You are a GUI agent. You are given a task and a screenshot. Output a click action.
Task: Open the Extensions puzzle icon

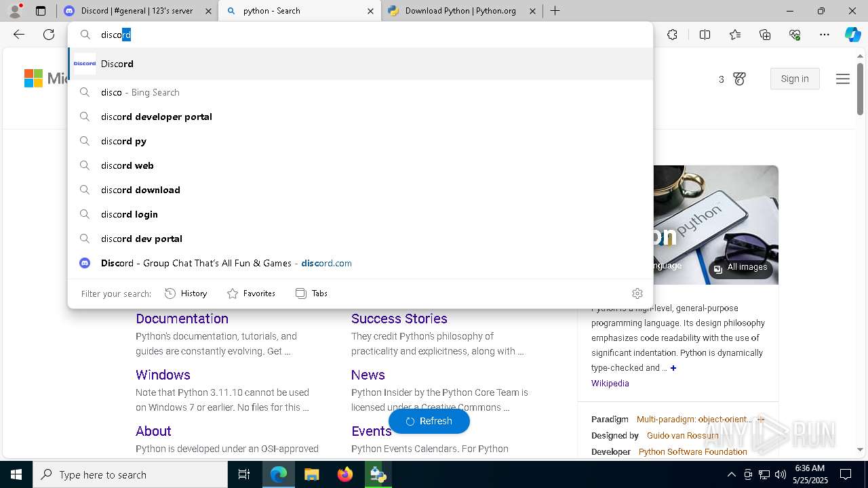click(x=672, y=35)
